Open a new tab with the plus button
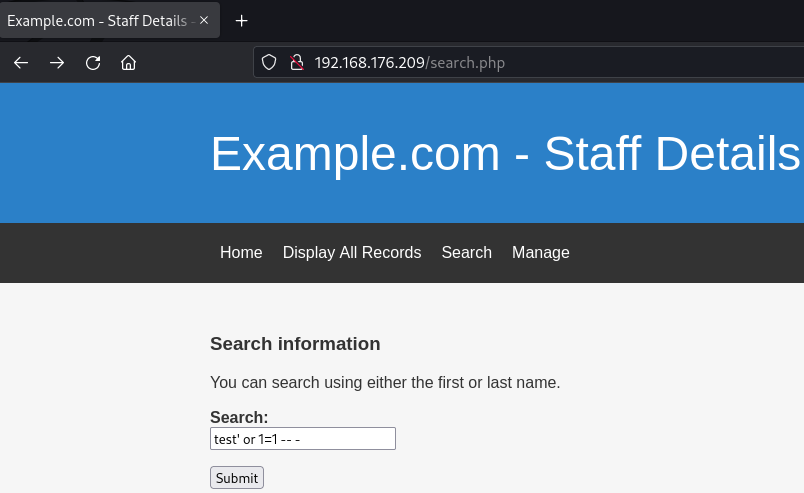 tap(241, 21)
